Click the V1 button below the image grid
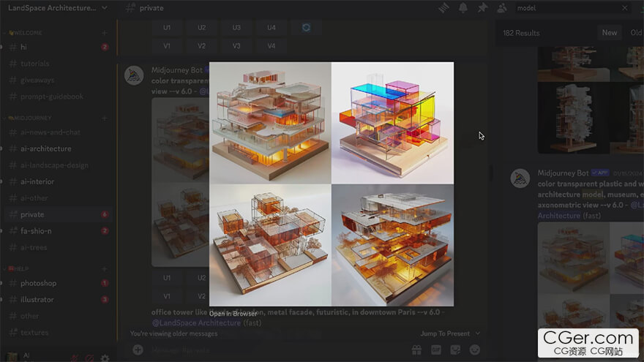644x362 pixels. tap(167, 296)
